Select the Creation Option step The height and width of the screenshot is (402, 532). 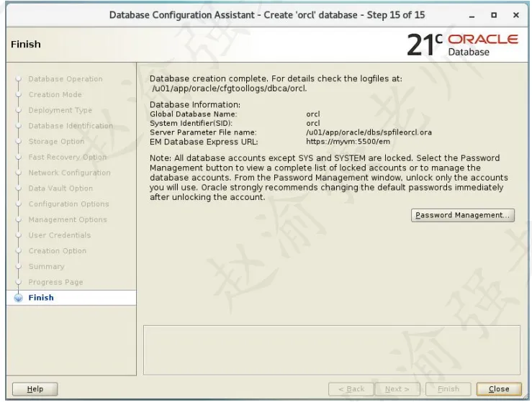pyautogui.click(x=58, y=250)
